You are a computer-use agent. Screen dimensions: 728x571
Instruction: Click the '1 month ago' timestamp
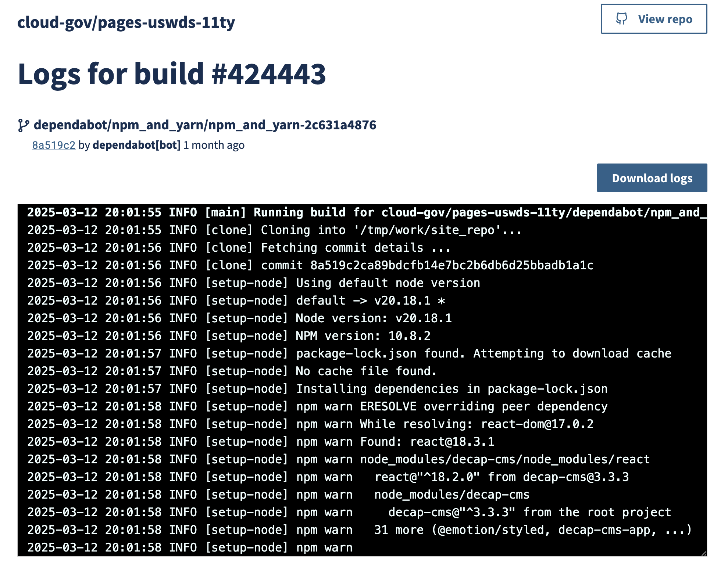(x=214, y=145)
